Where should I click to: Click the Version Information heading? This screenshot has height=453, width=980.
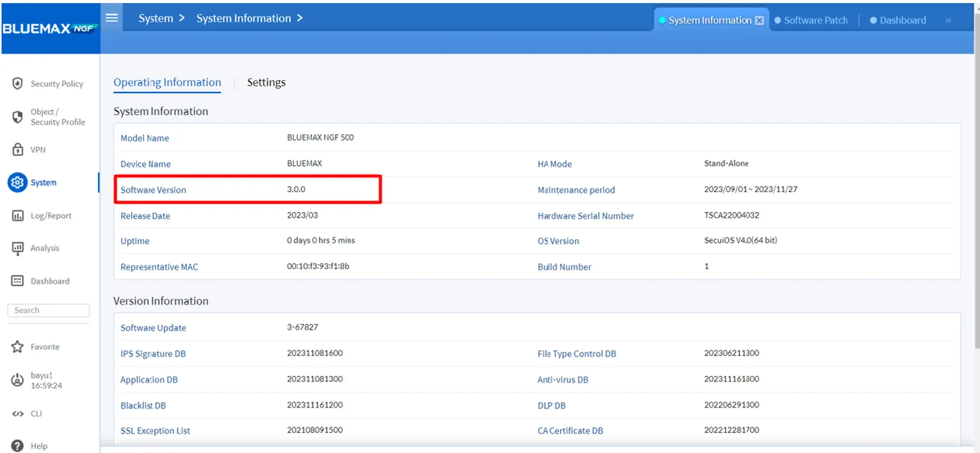(161, 301)
